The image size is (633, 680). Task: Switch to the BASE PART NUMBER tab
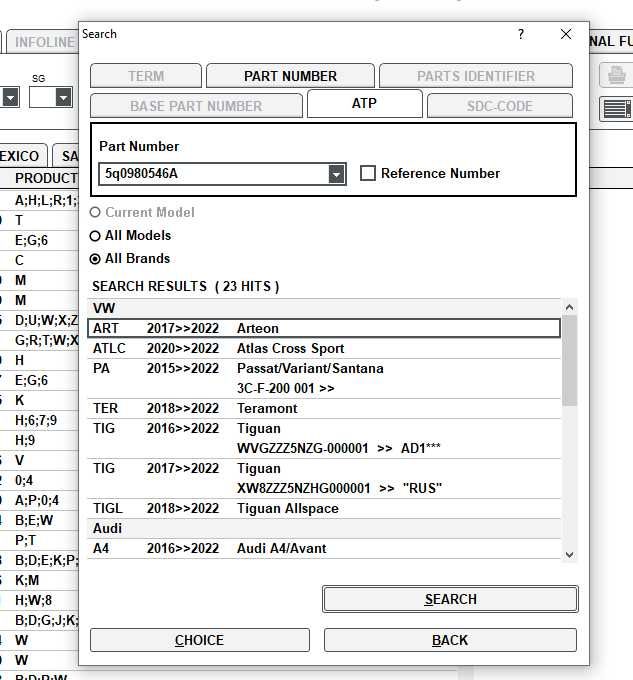point(196,106)
